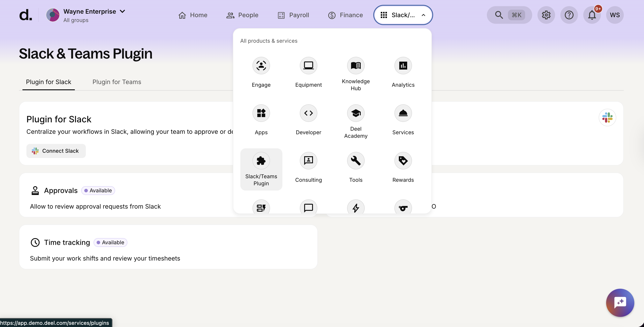Switch to Plugin for Teams tab
Image resolution: width=644 pixels, height=327 pixels.
click(x=117, y=82)
